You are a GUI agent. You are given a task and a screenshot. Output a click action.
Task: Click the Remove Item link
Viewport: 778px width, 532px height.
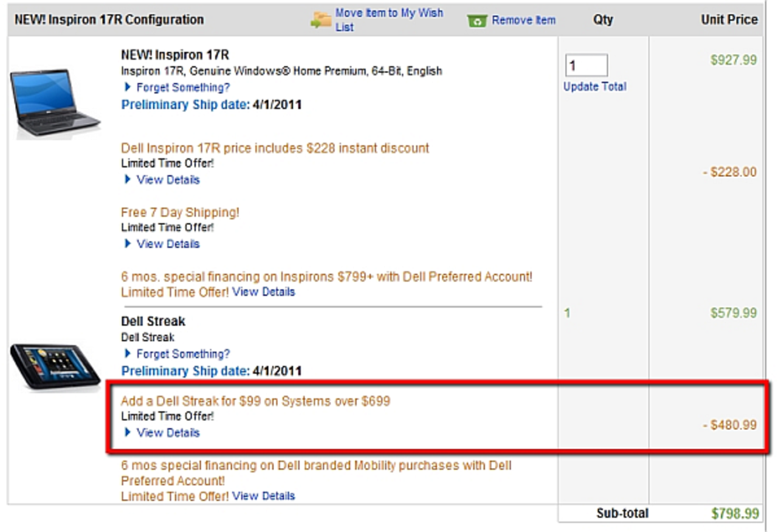point(523,21)
